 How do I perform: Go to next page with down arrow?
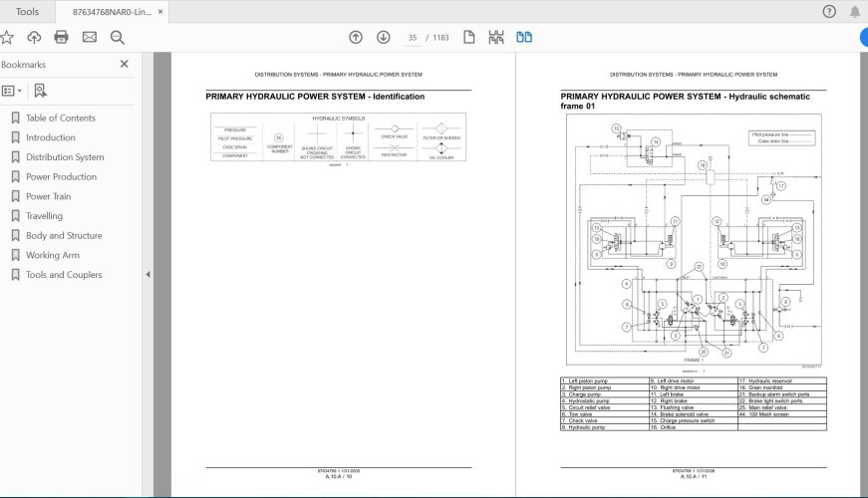click(x=383, y=38)
